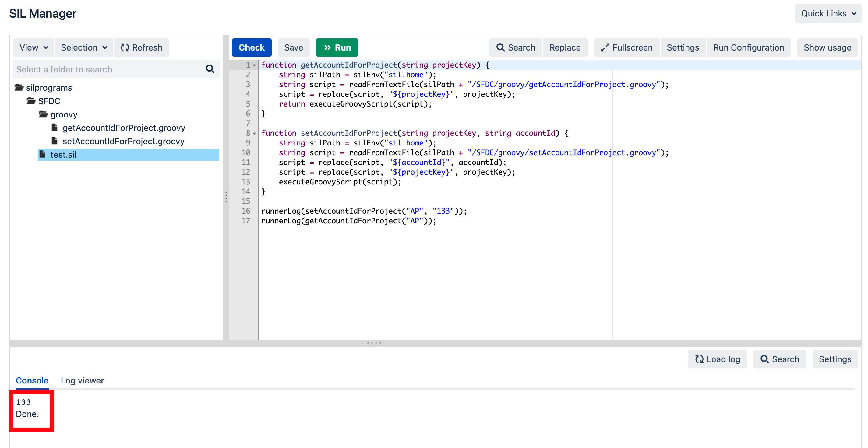Collapse code fold arrow at line 8
Image resolution: width=868 pixels, height=448 pixels.
pyautogui.click(x=254, y=133)
